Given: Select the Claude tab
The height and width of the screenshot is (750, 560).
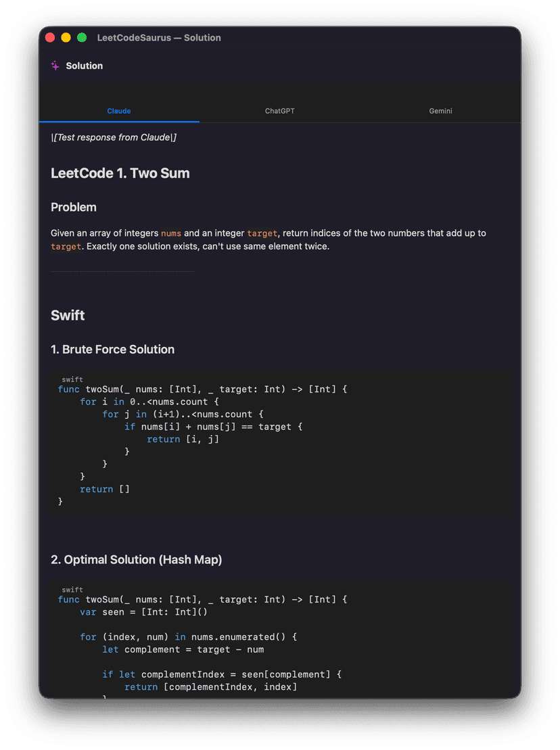Looking at the screenshot, I should [x=119, y=111].
